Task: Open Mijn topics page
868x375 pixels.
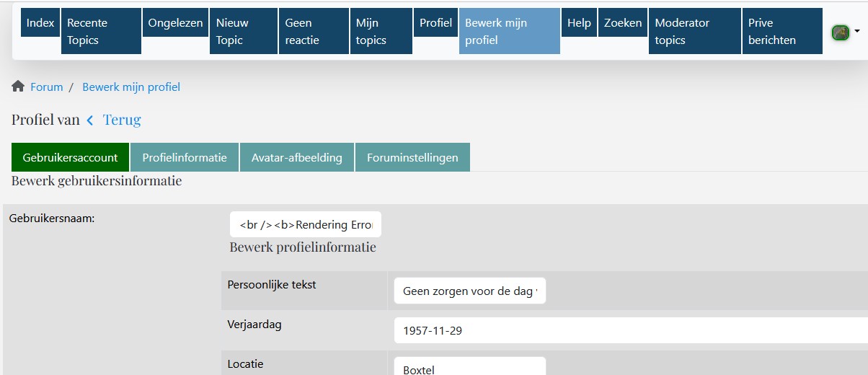Action: click(x=381, y=32)
